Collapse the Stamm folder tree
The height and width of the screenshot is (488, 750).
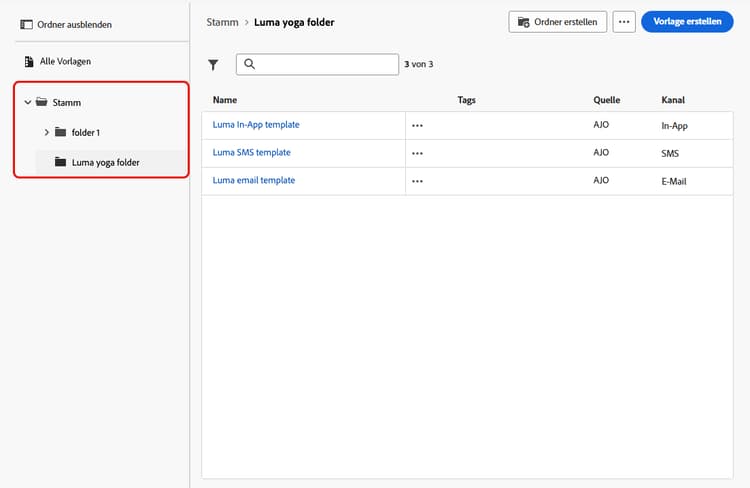27,102
